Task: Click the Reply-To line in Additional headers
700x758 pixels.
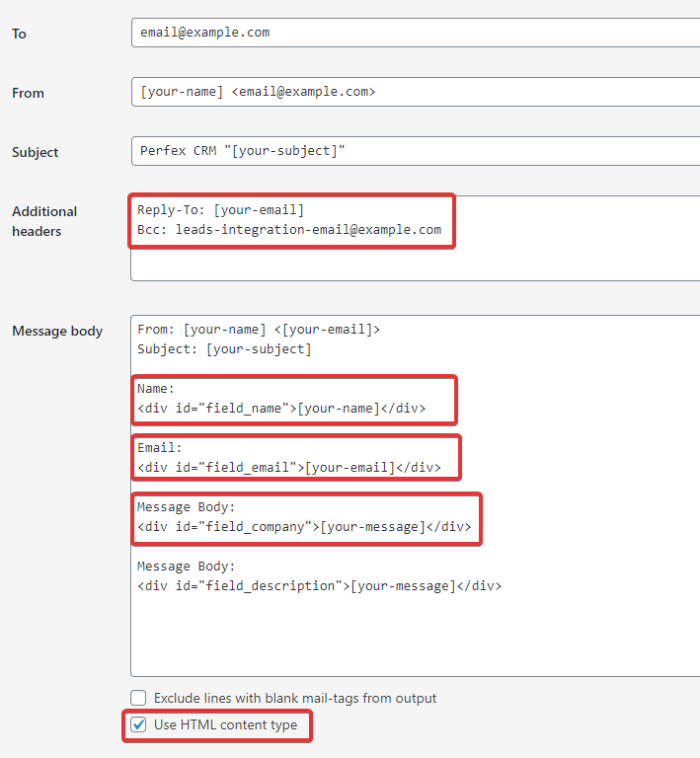Action: point(220,210)
